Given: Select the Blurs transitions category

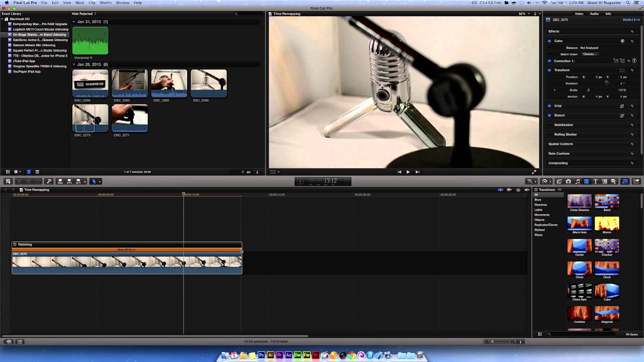Looking at the screenshot, I should click(x=538, y=200).
